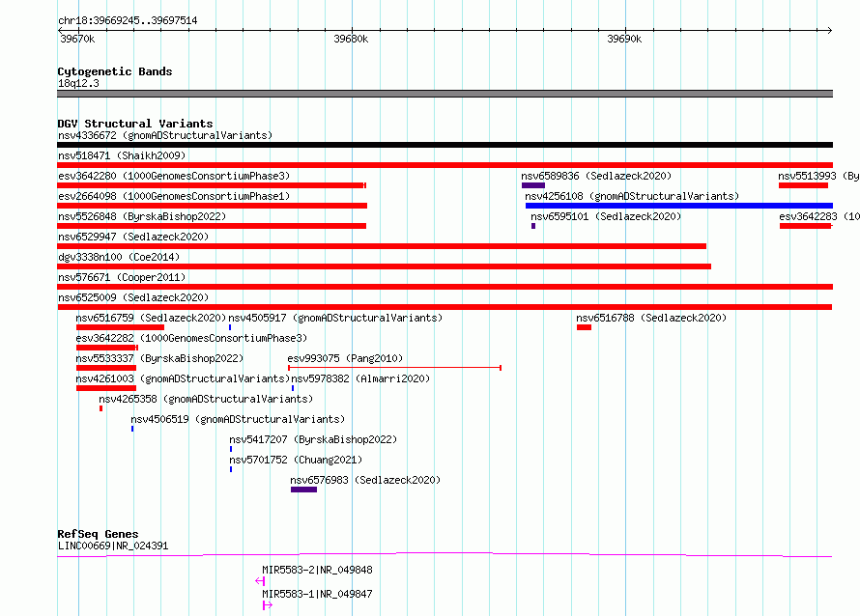The height and width of the screenshot is (616, 860).
Task: Select MIR5583-1 right-pointing arrow glyph
Action: (x=268, y=605)
